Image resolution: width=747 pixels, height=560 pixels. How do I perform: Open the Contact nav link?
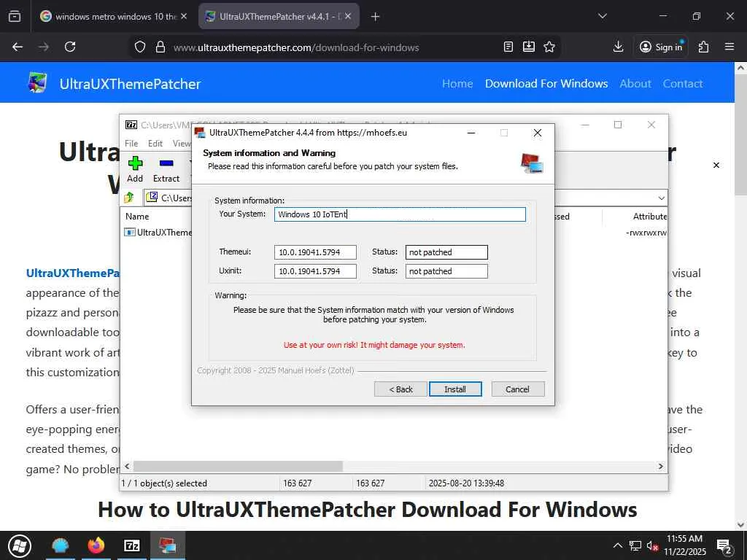tap(683, 83)
